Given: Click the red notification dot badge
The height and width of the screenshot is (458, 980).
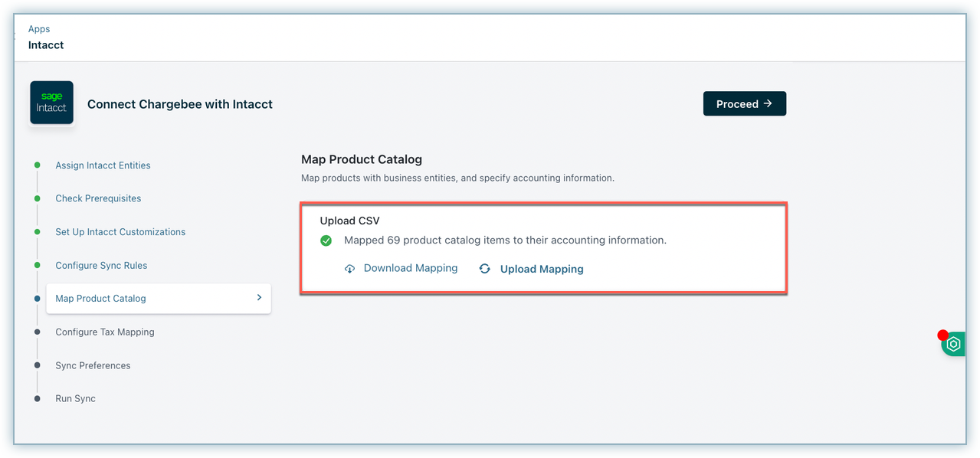Looking at the screenshot, I should click(942, 335).
